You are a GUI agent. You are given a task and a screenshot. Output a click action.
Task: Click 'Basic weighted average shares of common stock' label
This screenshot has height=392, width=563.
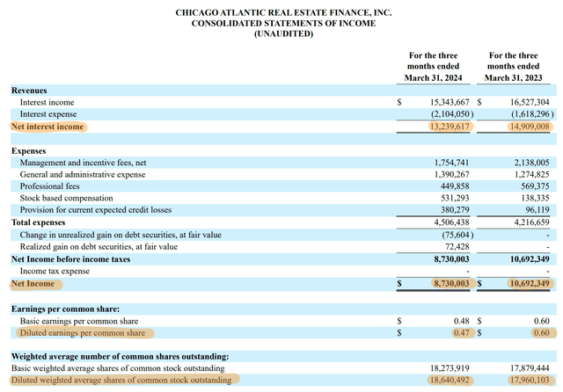click(118, 368)
